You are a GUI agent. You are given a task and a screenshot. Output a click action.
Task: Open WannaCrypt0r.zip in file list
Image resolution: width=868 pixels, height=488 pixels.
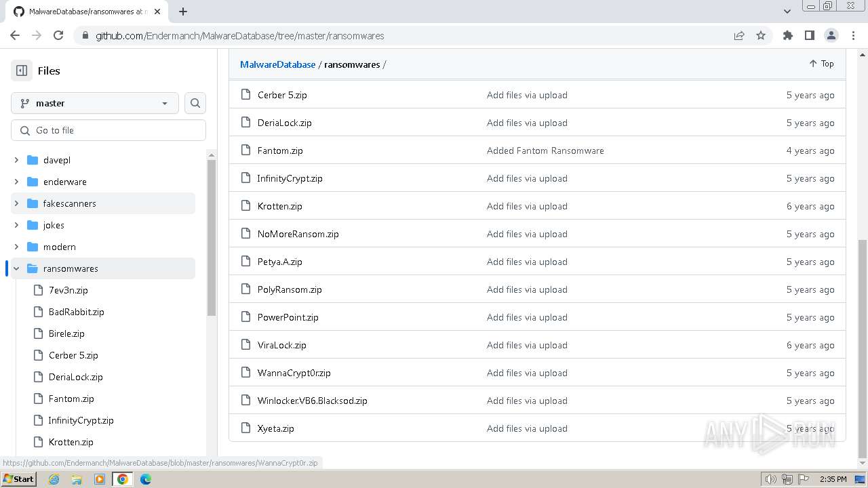[294, 373]
